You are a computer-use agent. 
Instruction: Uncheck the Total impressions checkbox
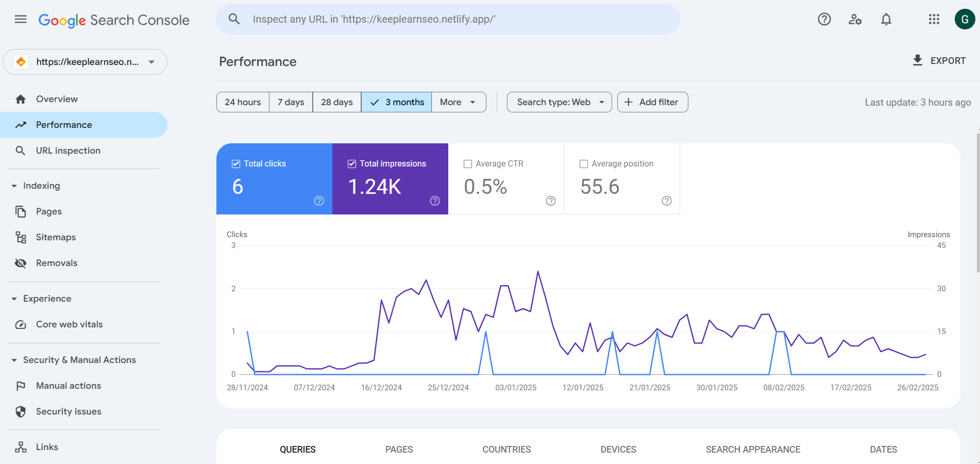[x=352, y=164]
